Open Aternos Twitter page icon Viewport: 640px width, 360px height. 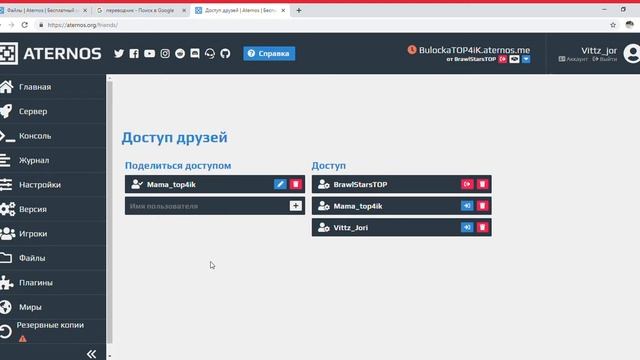(119, 53)
